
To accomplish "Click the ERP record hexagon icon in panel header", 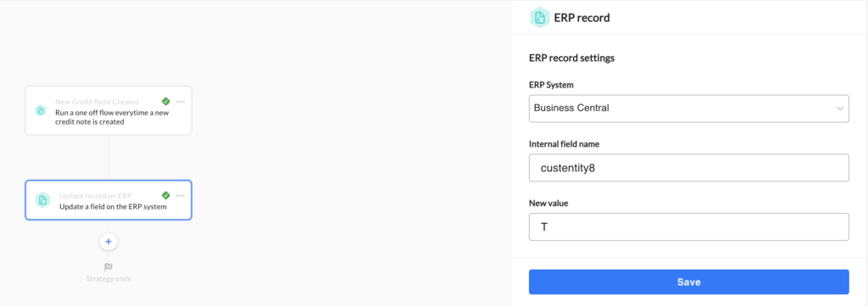I will click(539, 18).
